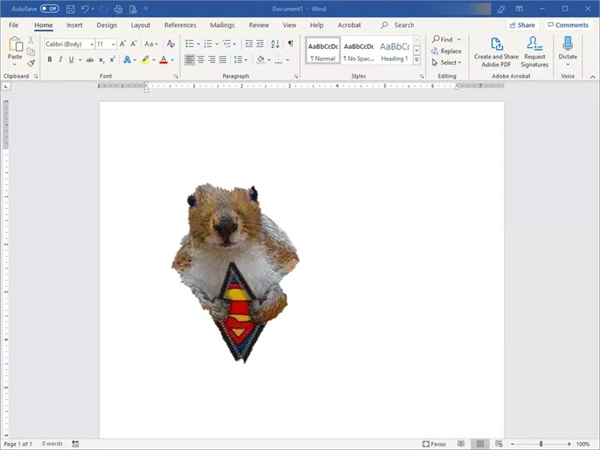
Task: Click the Shrink Font icon
Action: click(x=134, y=44)
